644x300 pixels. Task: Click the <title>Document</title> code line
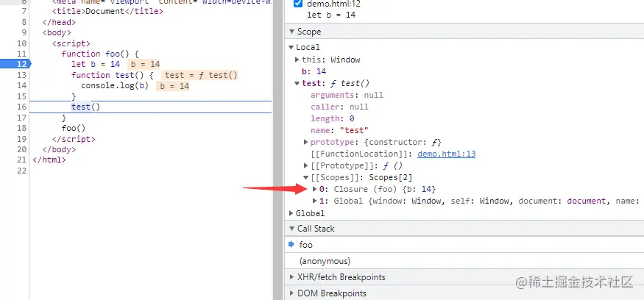pyautogui.click(x=107, y=12)
